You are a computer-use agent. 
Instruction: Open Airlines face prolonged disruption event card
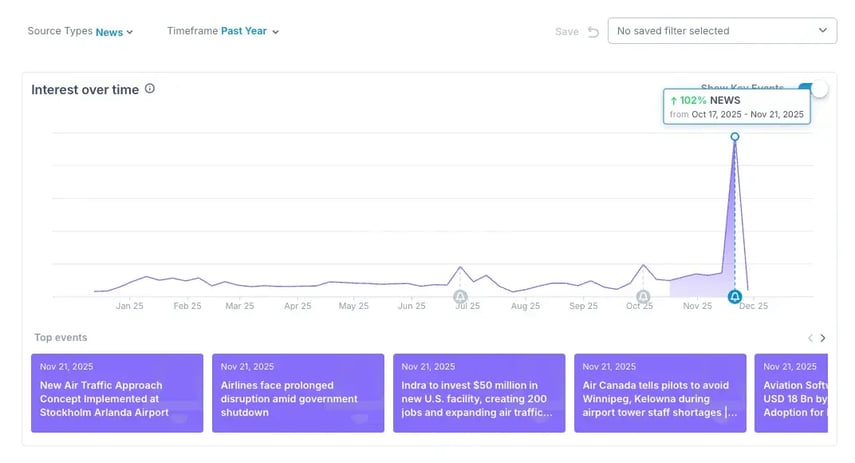[298, 393]
